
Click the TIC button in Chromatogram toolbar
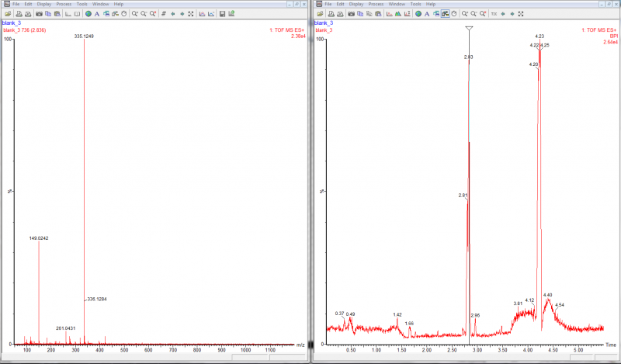[494, 14]
